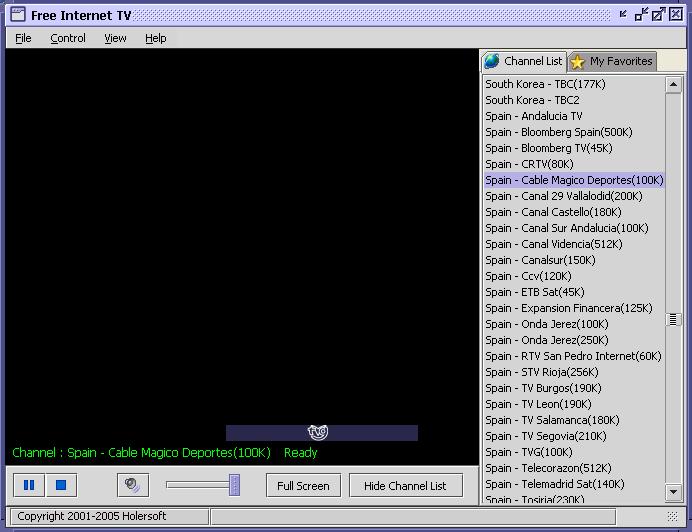This screenshot has width=692, height=532.
Task: Click the window icon in the title bar
Action: click(18, 15)
